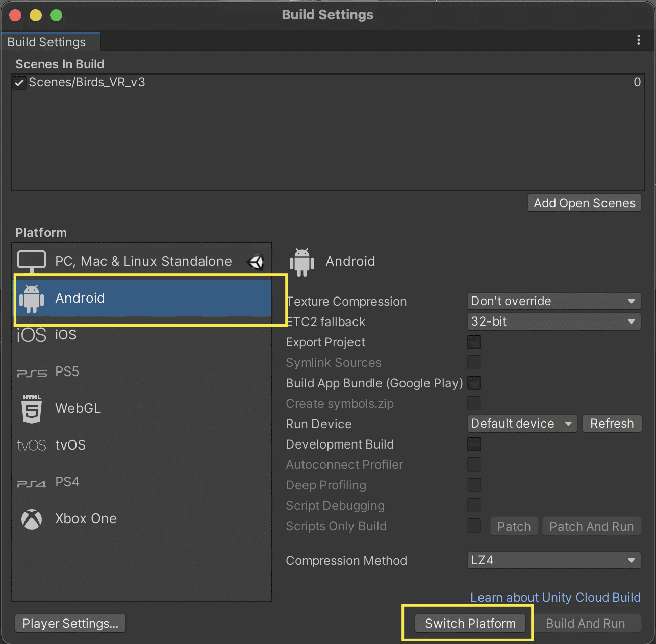Viewport: 656px width, 644px height.
Task: Enable the Development Build checkbox
Action: point(474,444)
